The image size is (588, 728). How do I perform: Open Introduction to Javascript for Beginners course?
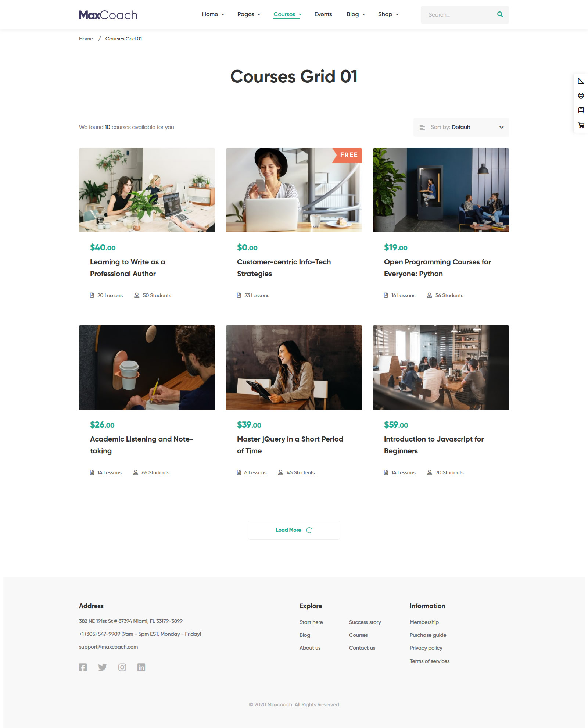pyautogui.click(x=434, y=445)
